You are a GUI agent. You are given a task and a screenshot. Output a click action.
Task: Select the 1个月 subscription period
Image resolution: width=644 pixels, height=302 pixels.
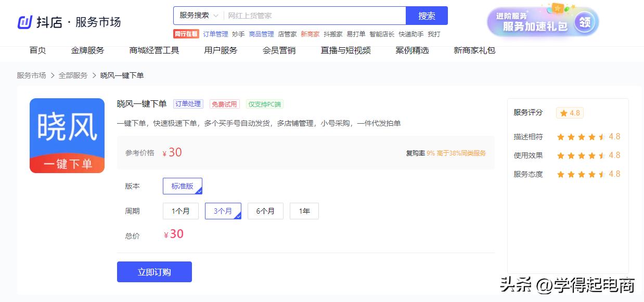point(181,211)
